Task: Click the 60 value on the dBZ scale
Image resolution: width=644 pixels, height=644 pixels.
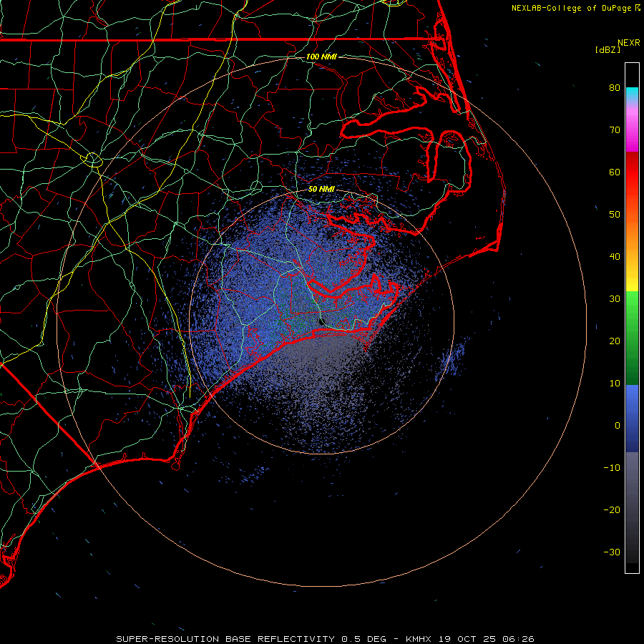Action: 615,172
